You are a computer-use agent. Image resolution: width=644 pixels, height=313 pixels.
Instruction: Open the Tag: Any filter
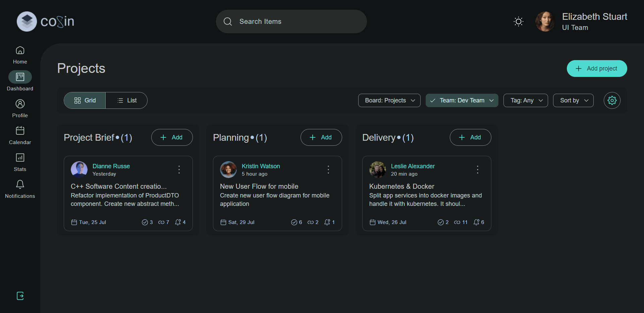(526, 100)
